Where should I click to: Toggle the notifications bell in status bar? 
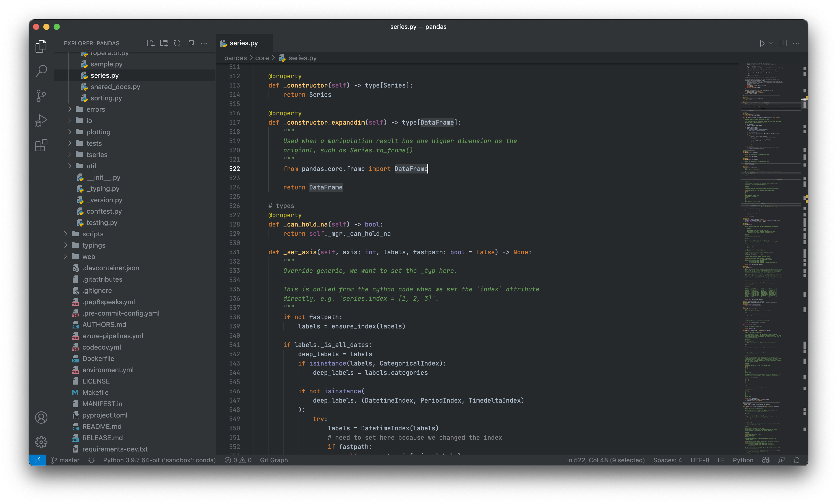tap(797, 460)
